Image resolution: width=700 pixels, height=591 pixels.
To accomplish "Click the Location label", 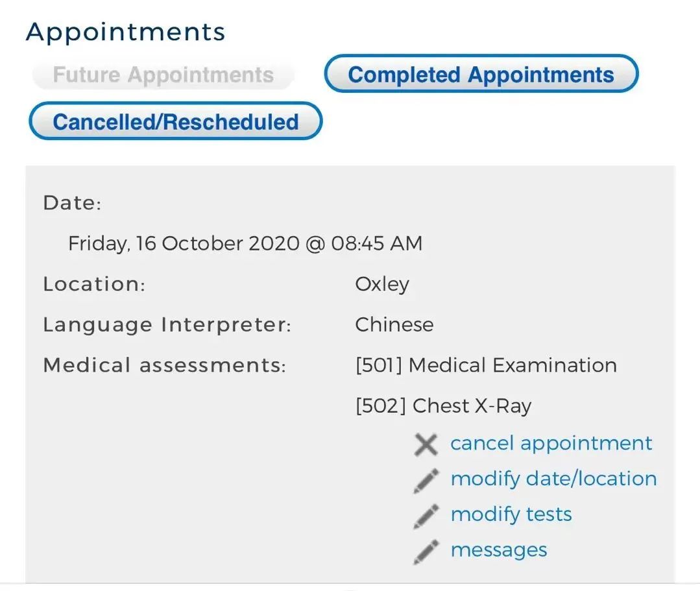I will click(x=94, y=284).
